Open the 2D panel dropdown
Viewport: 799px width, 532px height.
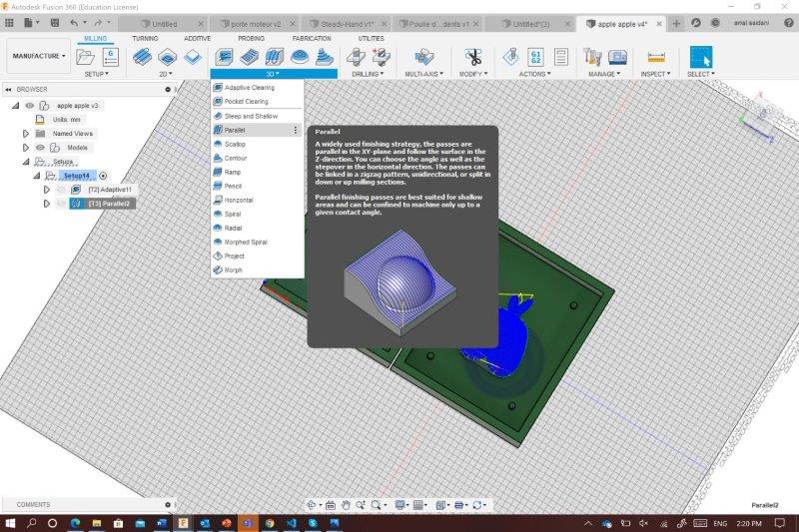pyautogui.click(x=166, y=74)
